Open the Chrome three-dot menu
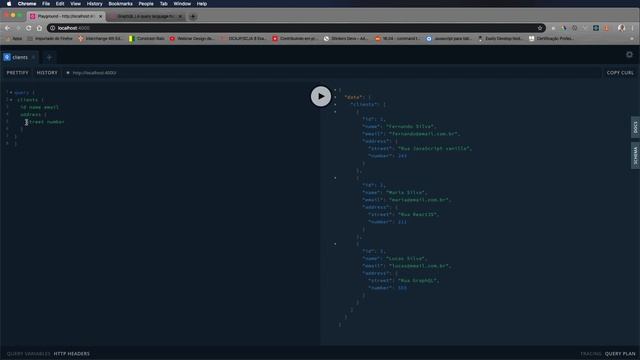 (632, 28)
